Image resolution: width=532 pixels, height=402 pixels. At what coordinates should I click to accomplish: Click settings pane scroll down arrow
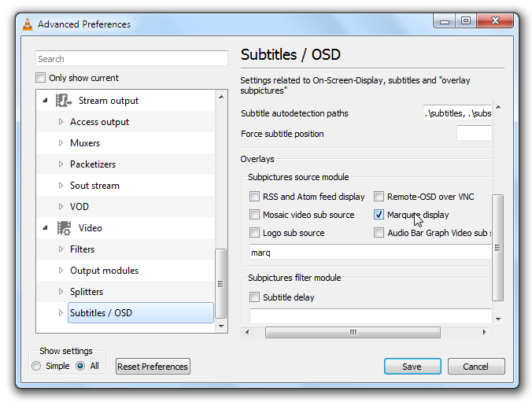point(498,319)
